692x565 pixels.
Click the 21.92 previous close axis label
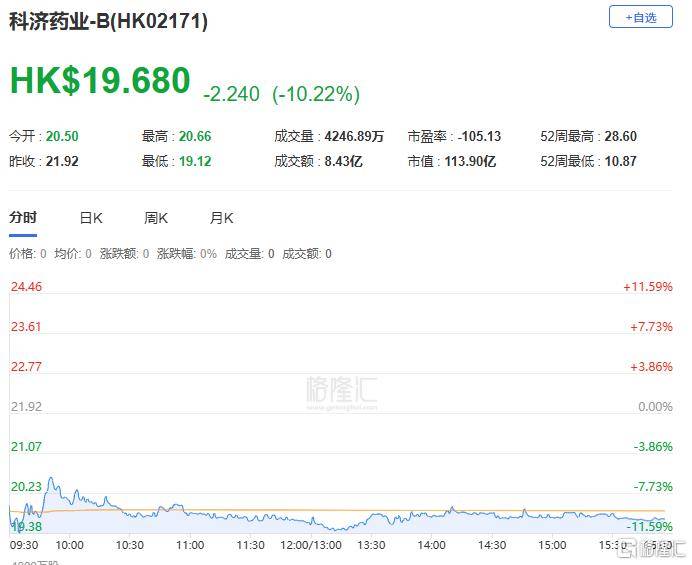point(26,407)
